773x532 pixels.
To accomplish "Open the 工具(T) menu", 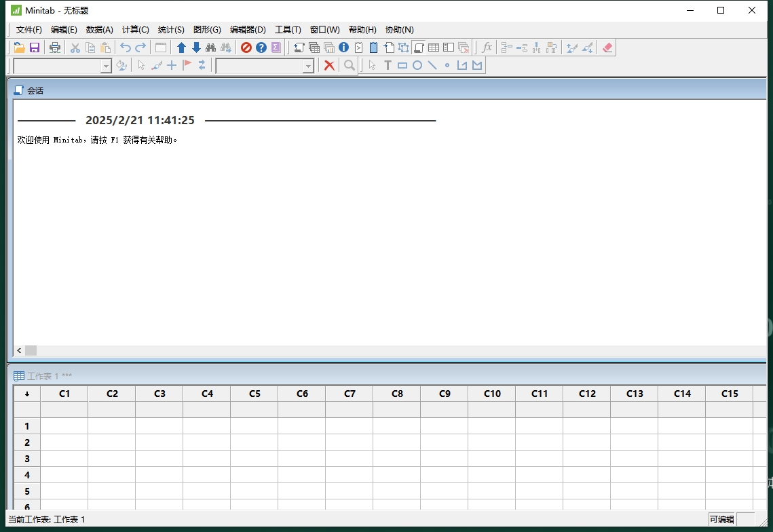I will coord(288,30).
